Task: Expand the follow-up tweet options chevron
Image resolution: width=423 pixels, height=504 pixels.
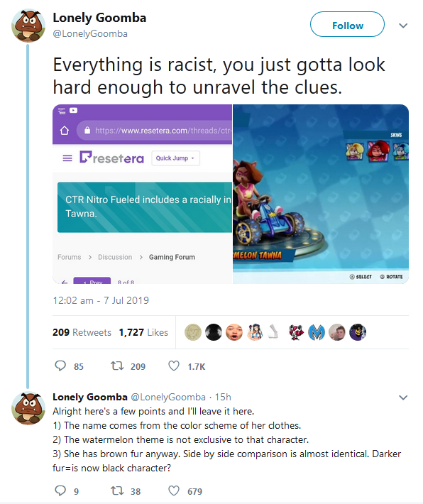Action: pos(403,398)
